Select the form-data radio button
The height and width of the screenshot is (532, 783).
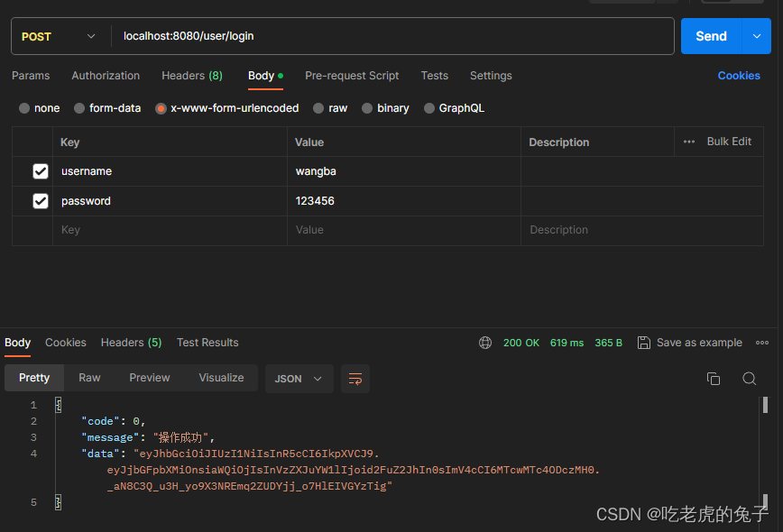click(78, 107)
